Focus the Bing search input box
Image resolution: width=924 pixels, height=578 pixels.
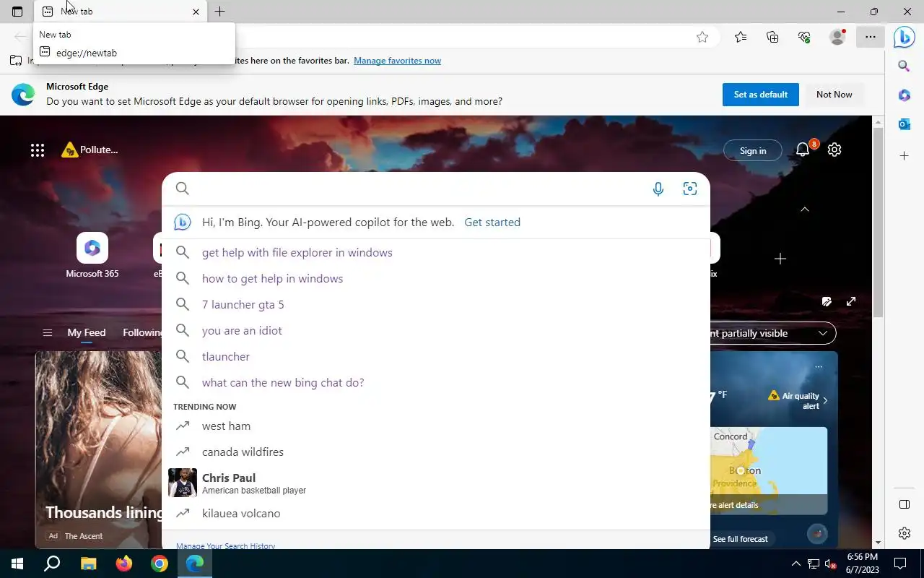[x=436, y=189]
